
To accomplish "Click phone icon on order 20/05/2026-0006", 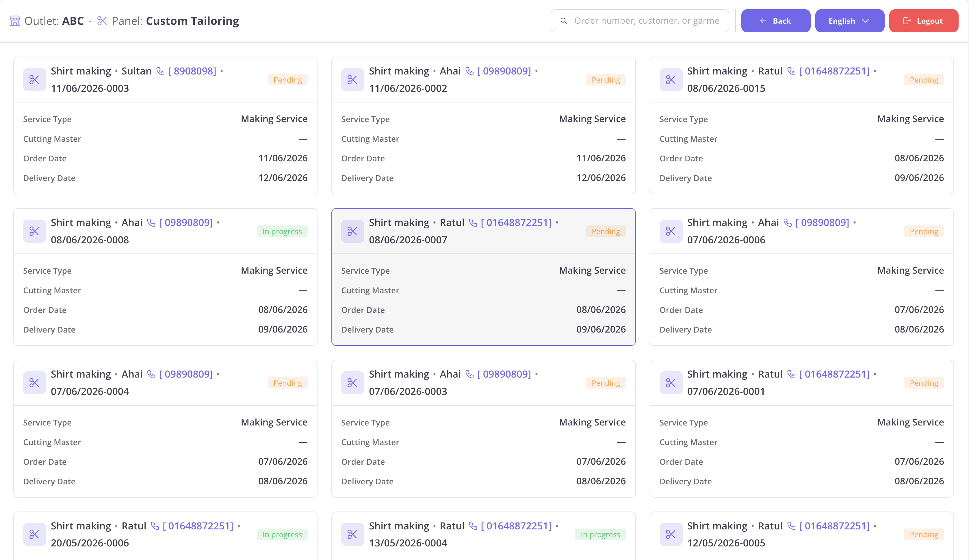I will [x=155, y=526].
